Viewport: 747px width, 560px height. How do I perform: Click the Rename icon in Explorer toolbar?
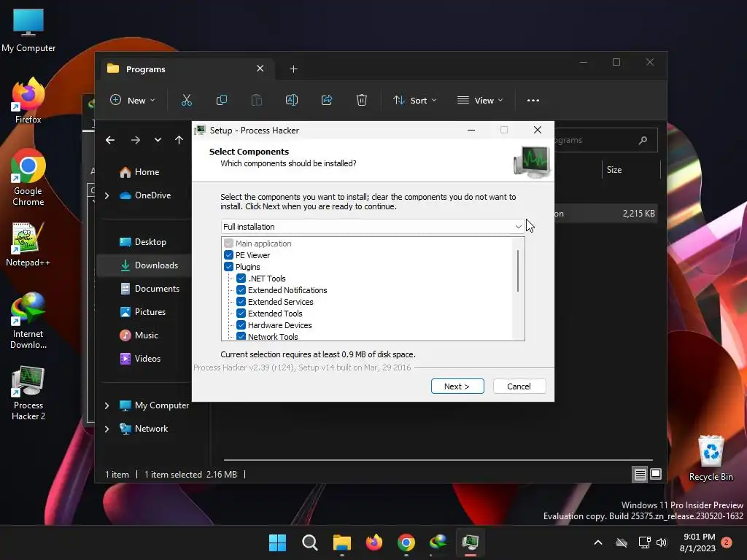click(x=292, y=101)
